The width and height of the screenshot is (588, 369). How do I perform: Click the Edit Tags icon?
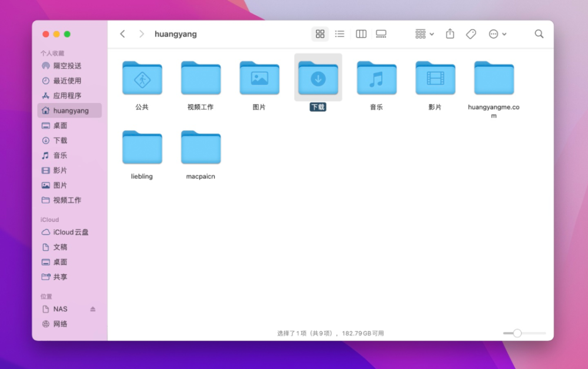[x=471, y=34]
